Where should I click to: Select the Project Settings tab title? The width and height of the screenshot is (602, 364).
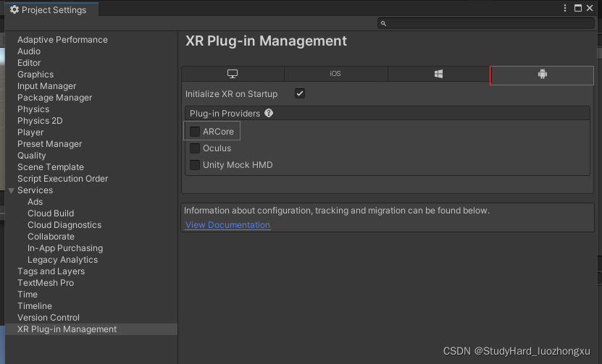click(x=54, y=10)
